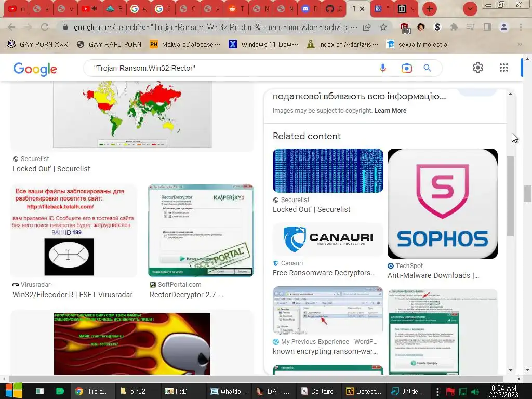Switch to the IDA taskbar window

tap(273, 391)
